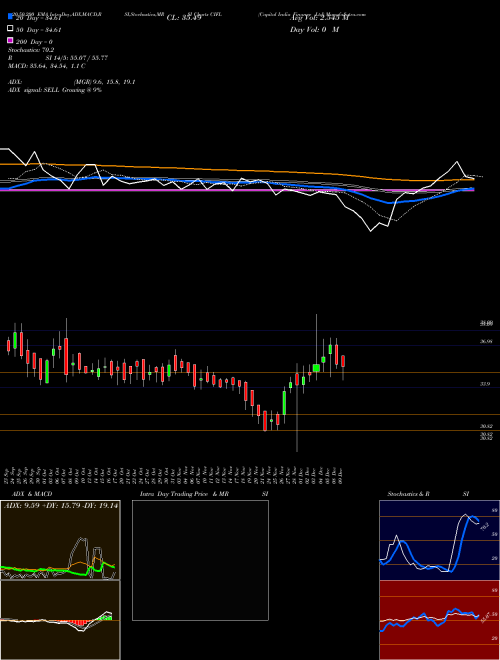Click the blue 20 Day legend swatch
The image size is (500, 660).
[x=10, y=16]
